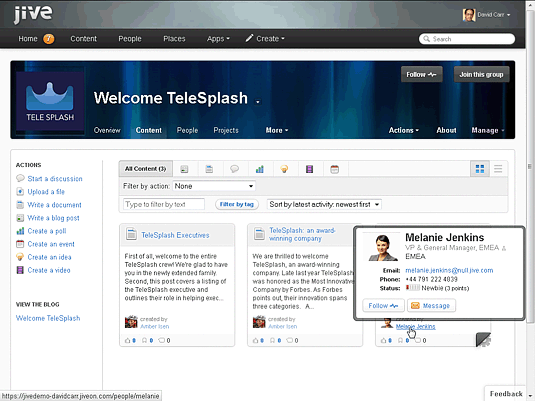Filter content by videos icon
This screenshot has width=535, height=401.
click(x=309, y=169)
